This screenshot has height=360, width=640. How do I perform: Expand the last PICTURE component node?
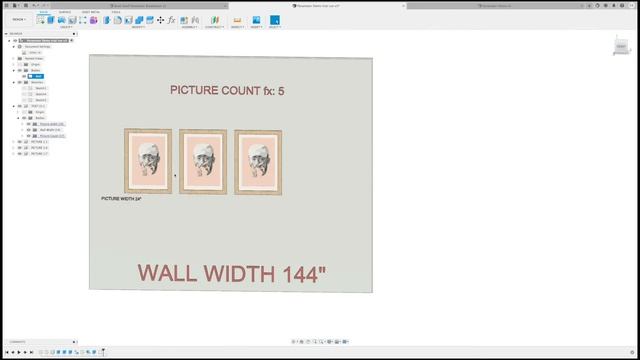(x=13, y=153)
